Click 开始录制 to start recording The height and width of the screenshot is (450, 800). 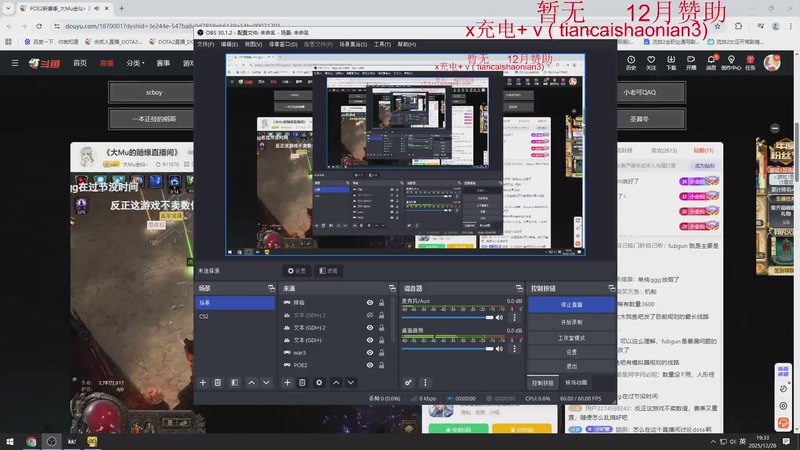(571, 322)
